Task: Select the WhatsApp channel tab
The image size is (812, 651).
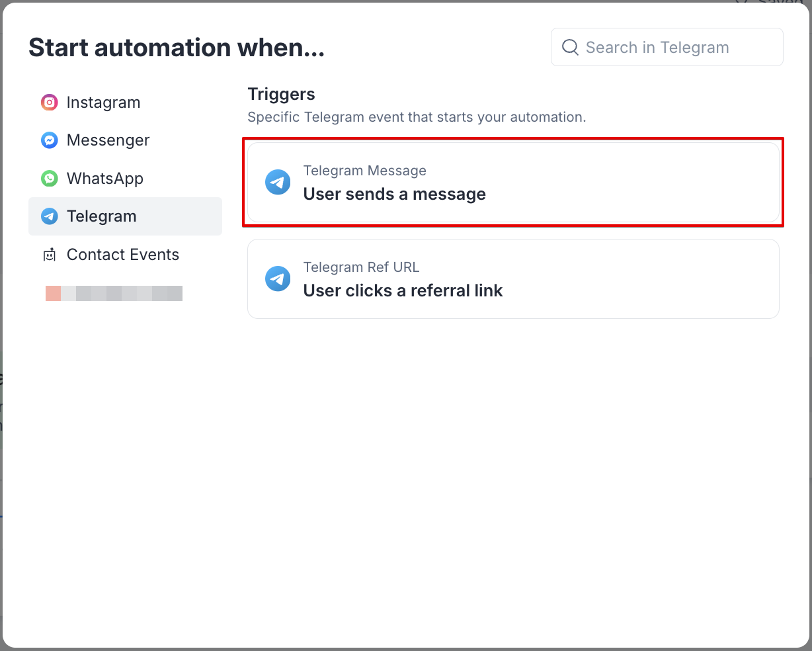Action: 105,179
